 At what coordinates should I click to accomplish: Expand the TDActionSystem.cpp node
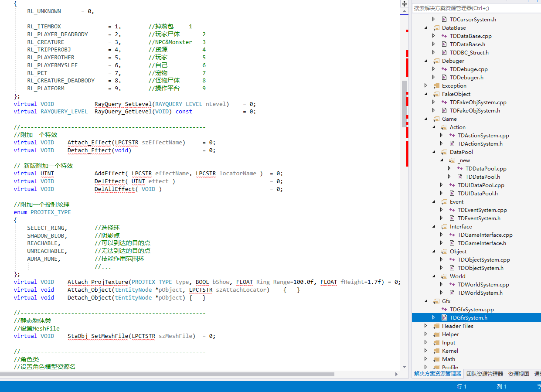tap(442, 136)
